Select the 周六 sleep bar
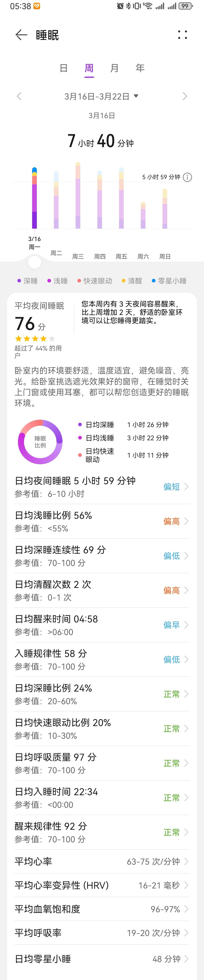This screenshot has width=204, height=980. pos(143,216)
